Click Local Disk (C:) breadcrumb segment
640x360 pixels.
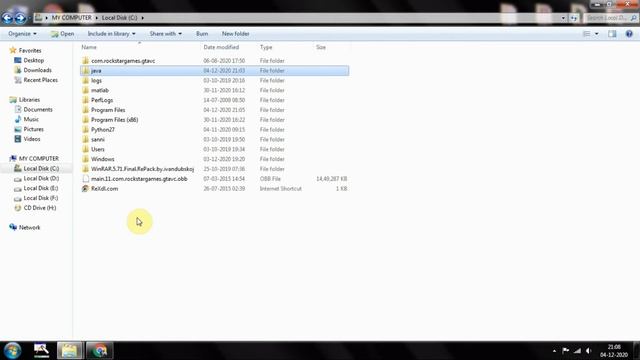(120, 18)
